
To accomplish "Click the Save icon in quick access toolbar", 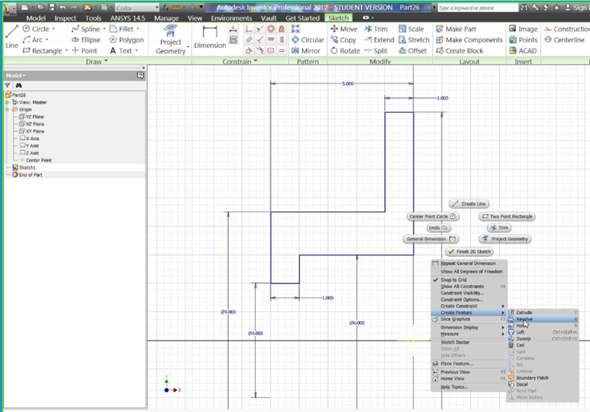I will coord(52,8).
